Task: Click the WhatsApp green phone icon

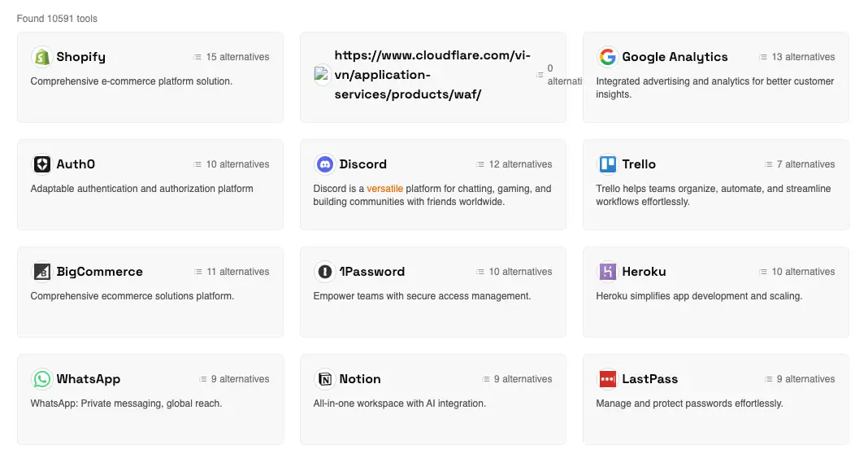Action: tap(42, 379)
